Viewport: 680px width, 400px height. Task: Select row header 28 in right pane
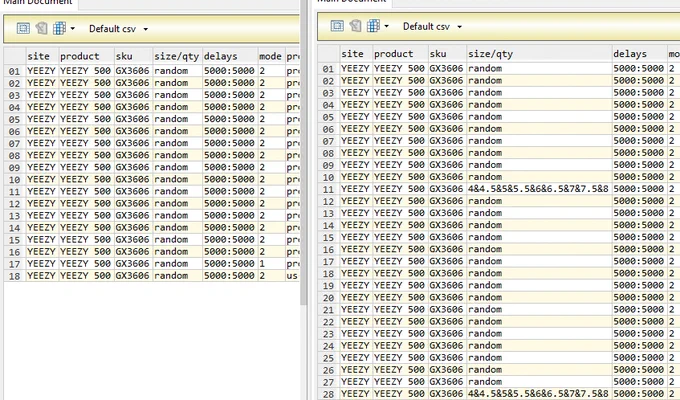[x=329, y=393]
